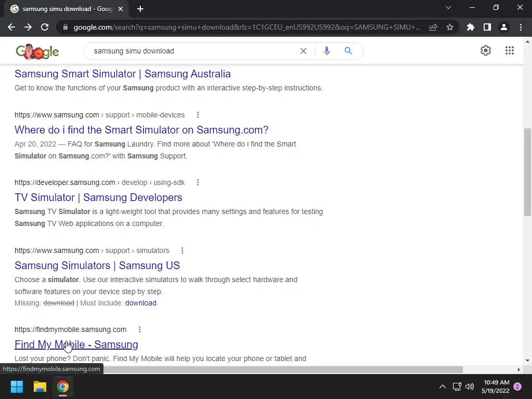The image size is (532, 399).
Task: Open more options for support simulators result
Action: 182,250
